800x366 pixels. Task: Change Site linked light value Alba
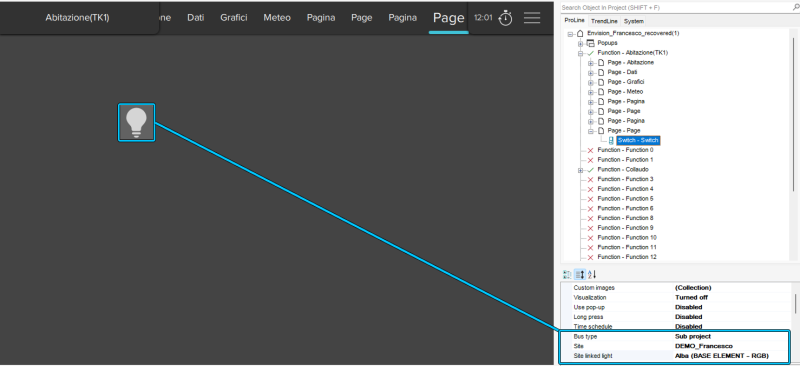pos(721,356)
